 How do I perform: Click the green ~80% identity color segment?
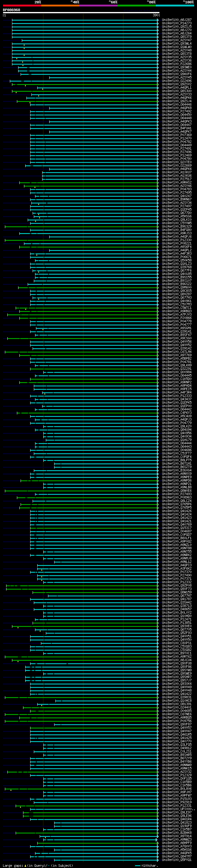(x=137, y=6)
